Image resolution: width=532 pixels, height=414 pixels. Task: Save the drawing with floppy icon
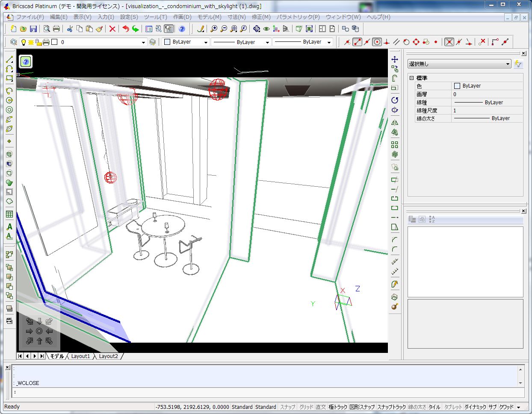33,29
